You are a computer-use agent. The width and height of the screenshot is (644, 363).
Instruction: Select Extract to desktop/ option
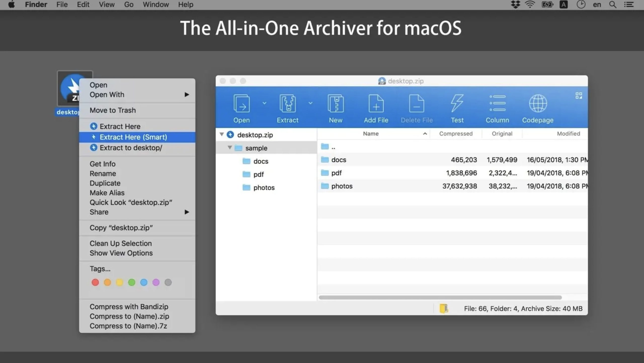point(131,148)
